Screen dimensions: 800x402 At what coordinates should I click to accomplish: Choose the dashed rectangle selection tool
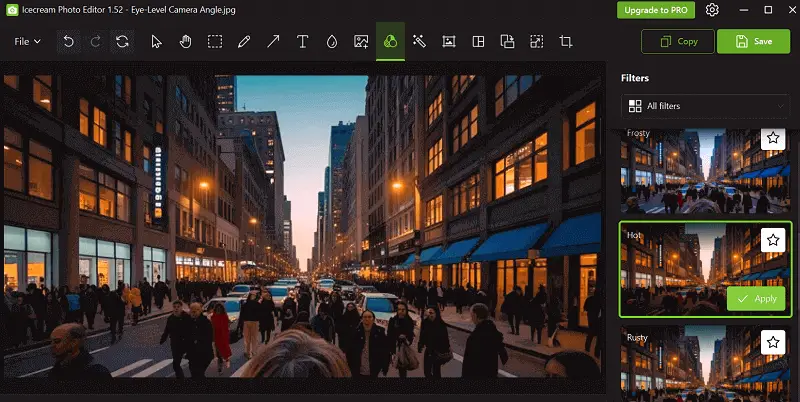coord(215,42)
